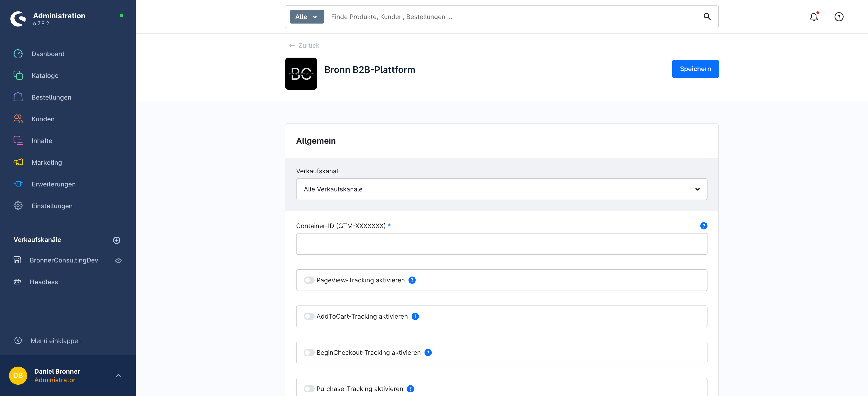Click the Administrator role text

[55, 380]
